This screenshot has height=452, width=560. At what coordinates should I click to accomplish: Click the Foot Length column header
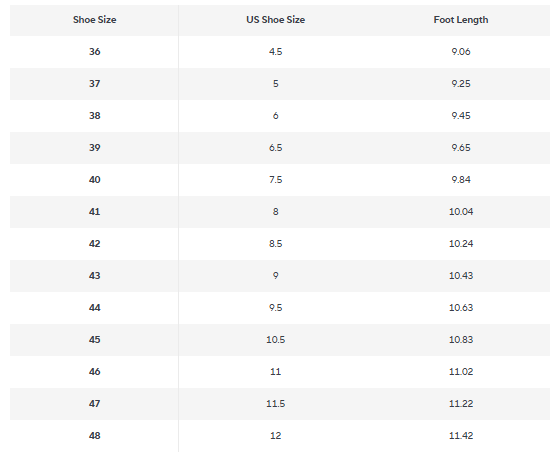click(x=461, y=20)
